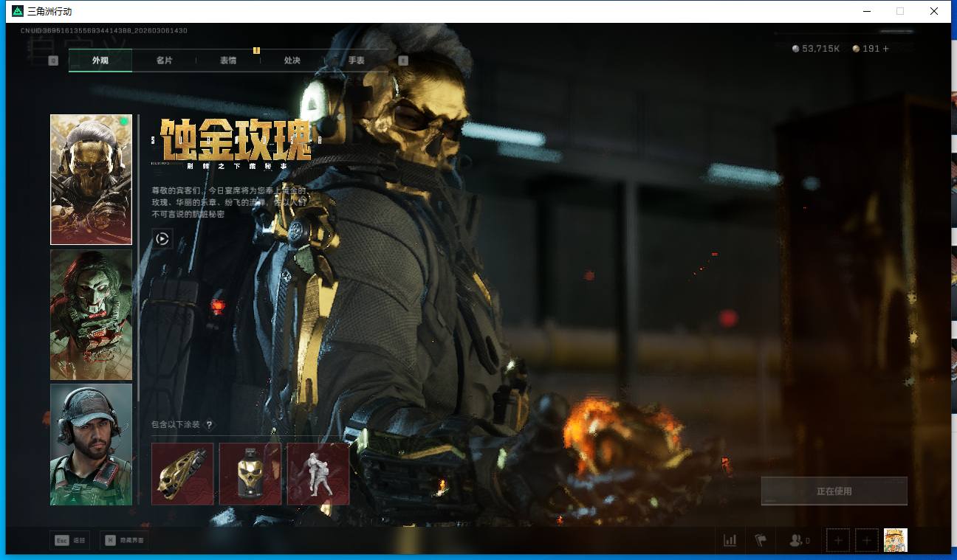Add currency with the plus after 191
Screen dimensions: 957x560
pos(886,49)
